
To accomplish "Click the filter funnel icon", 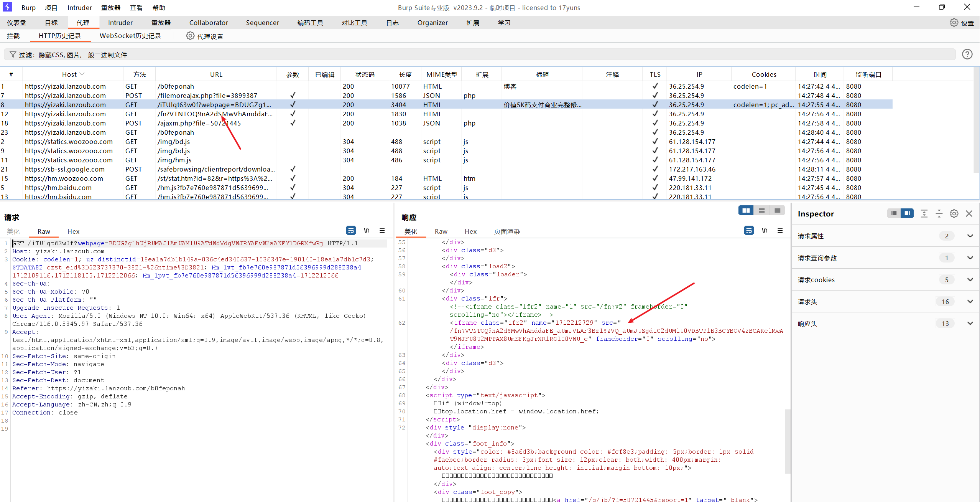I will tap(13, 55).
